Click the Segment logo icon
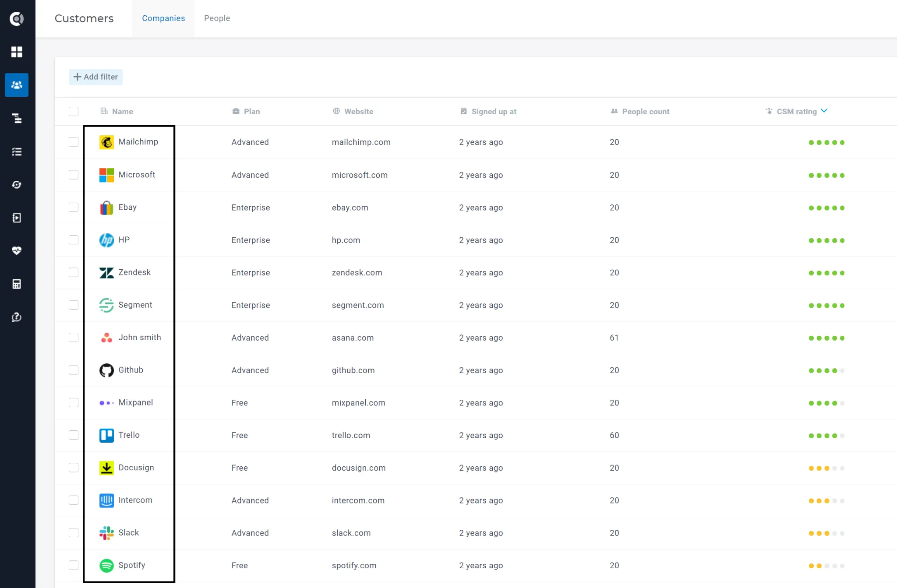This screenshot has height=588, width=897. pyautogui.click(x=106, y=305)
